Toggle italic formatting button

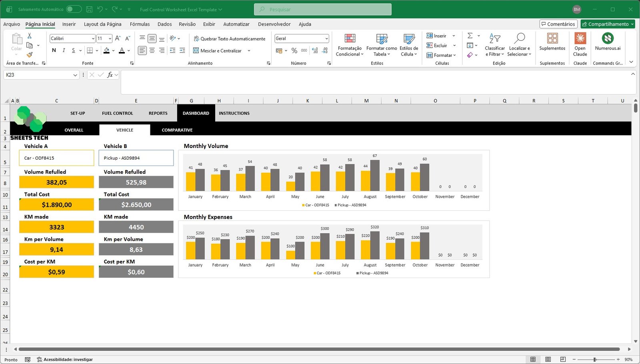point(64,50)
